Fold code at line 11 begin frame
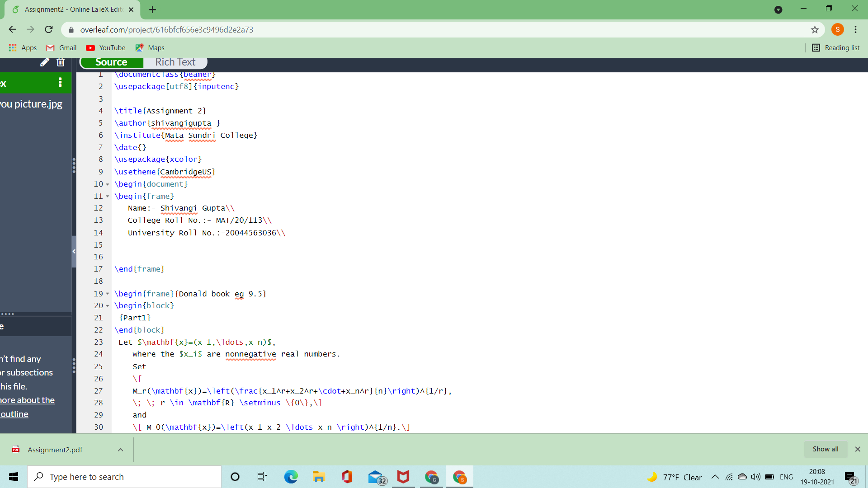This screenshot has width=868, height=488. coord(108,197)
